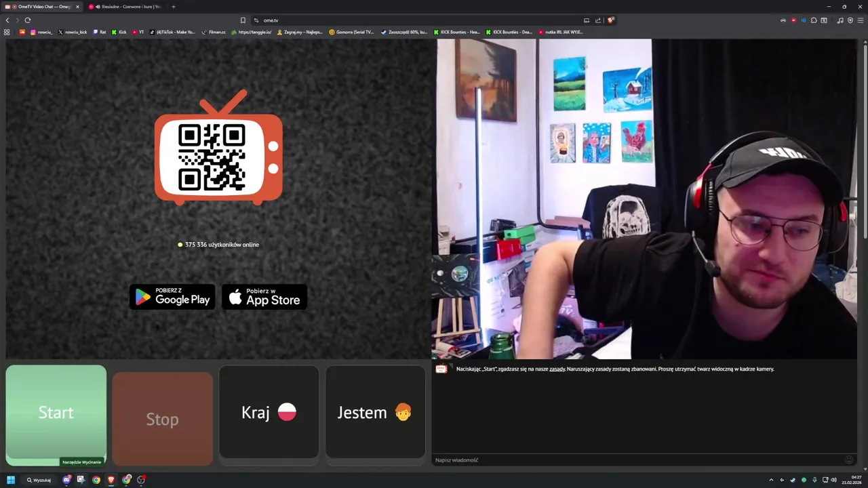The width and height of the screenshot is (868, 488).
Task: Click the Wyszukaj taskbar search box
Action: [39, 480]
